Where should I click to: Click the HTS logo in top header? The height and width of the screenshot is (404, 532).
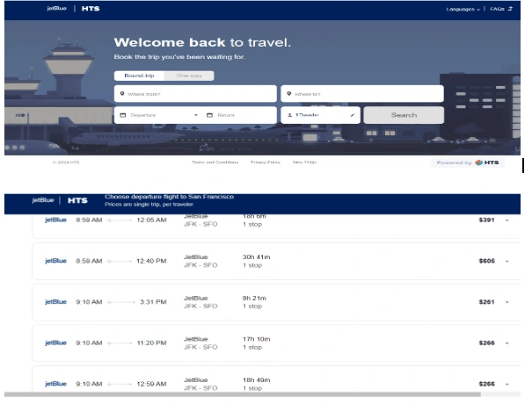[x=91, y=9]
